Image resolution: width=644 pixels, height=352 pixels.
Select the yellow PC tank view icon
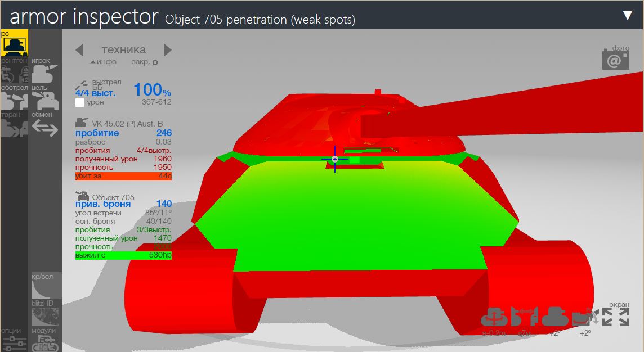tap(15, 43)
